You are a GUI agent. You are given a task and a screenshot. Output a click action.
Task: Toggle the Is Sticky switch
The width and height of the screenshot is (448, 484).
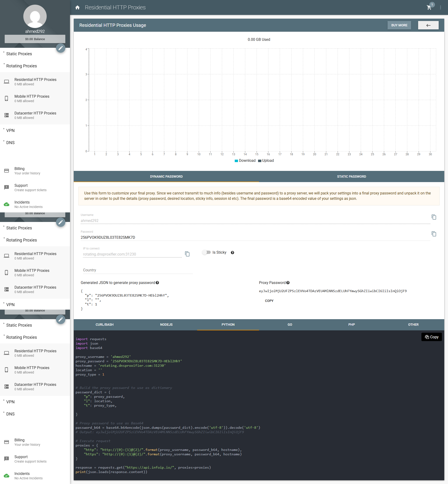(x=206, y=252)
